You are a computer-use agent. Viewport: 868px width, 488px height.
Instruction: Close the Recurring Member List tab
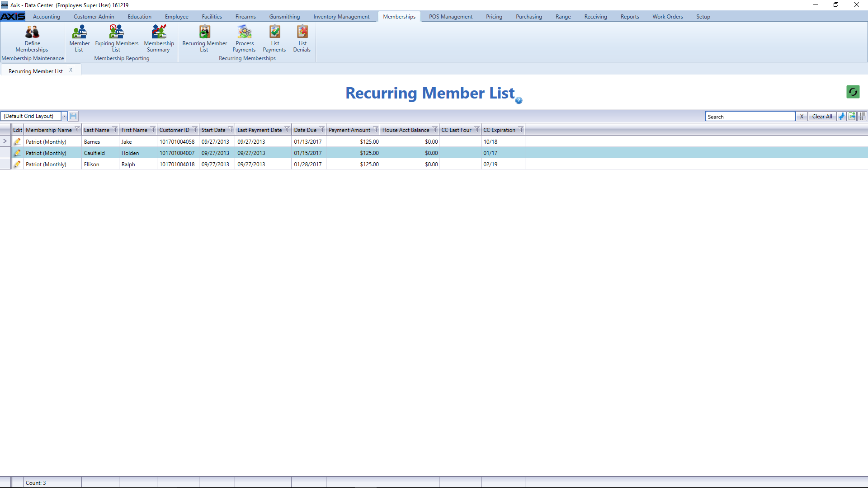pyautogui.click(x=71, y=70)
